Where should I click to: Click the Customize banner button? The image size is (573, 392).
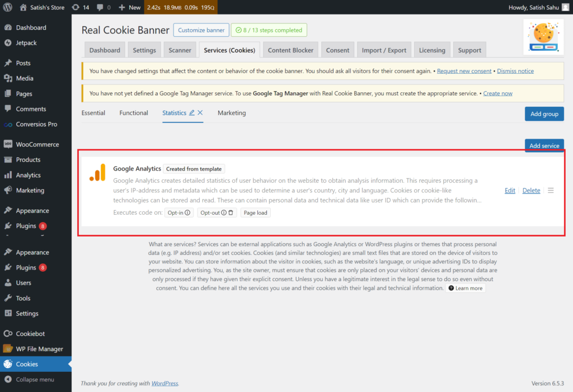(201, 30)
